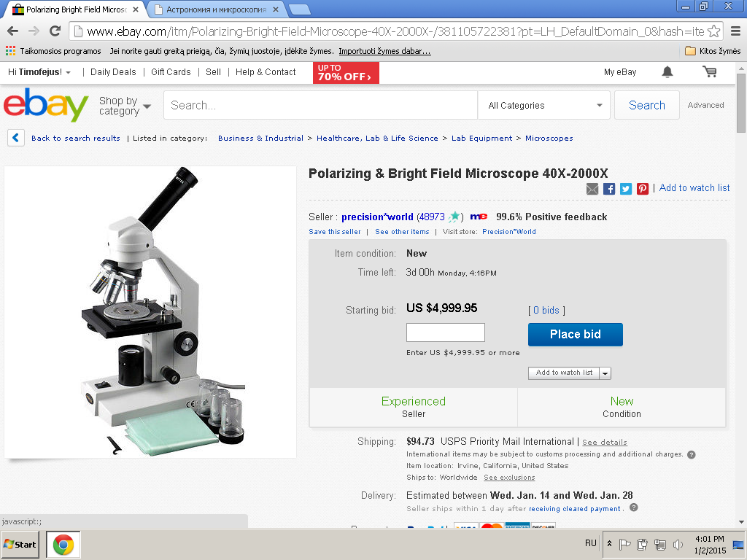Open the Microscopes category link
The image size is (747, 560).
(549, 138)
